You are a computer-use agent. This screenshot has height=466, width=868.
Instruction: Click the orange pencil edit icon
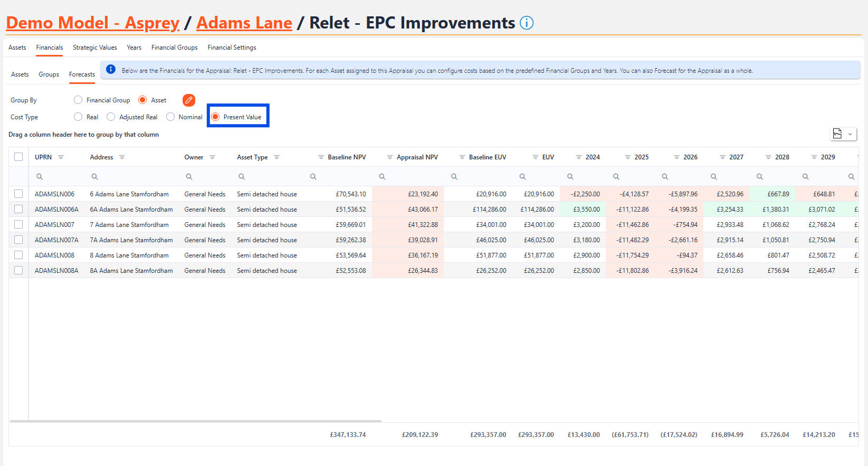click(188, 100)
